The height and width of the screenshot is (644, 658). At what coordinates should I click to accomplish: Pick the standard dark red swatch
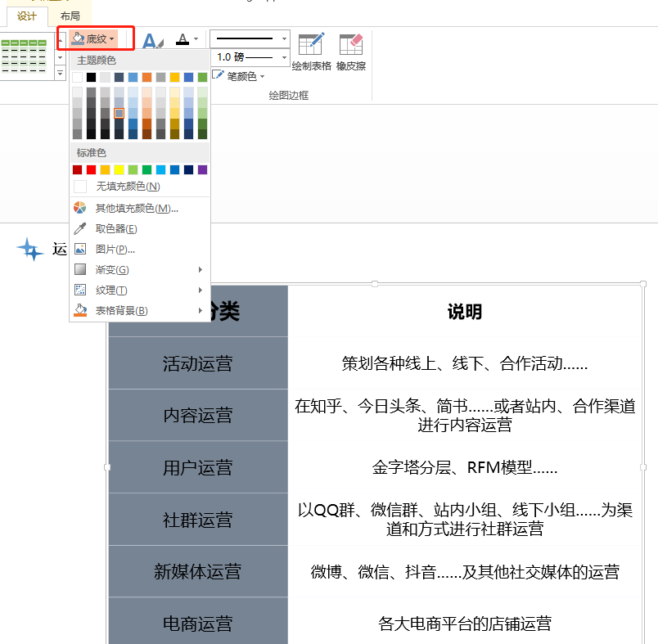tap(77, 169)
